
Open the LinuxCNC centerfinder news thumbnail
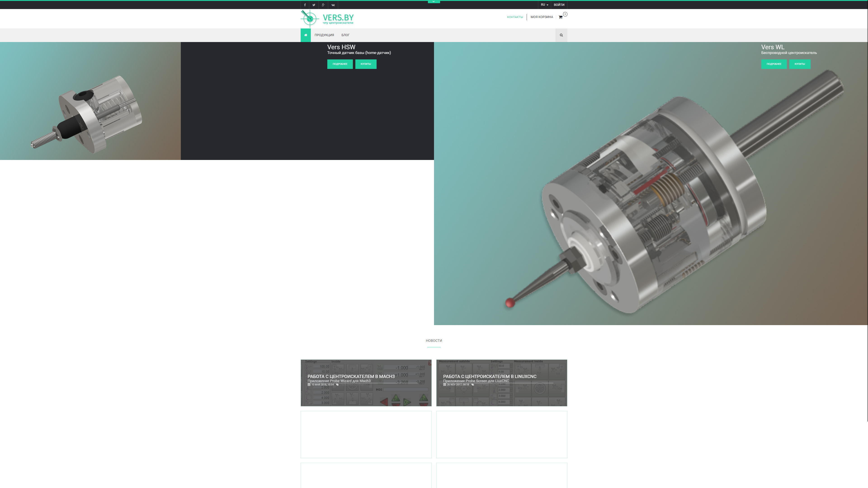click(x=501, y=382)
